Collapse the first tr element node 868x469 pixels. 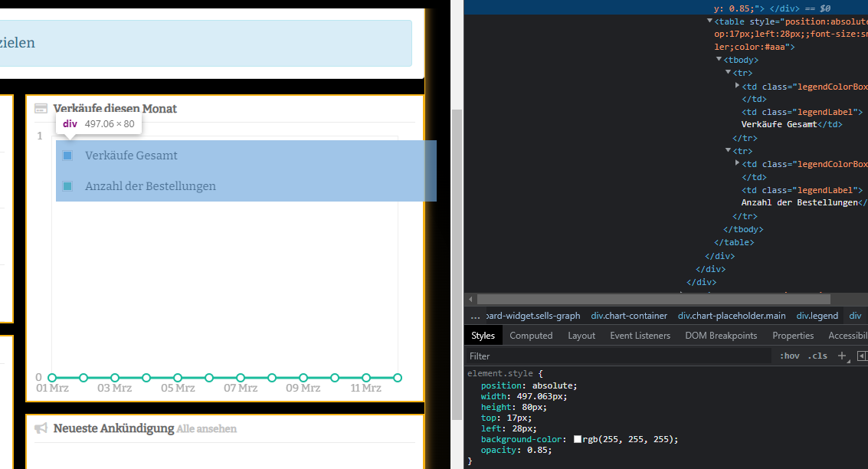(729, 73)
